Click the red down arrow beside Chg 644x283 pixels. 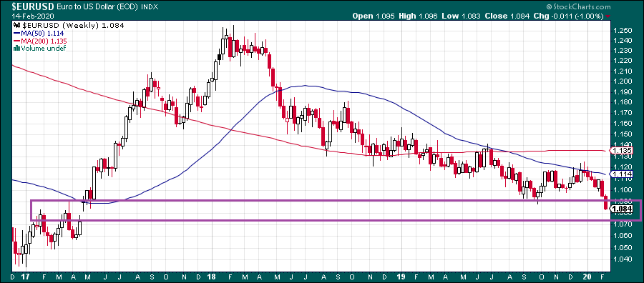click(x=608, y=16)
